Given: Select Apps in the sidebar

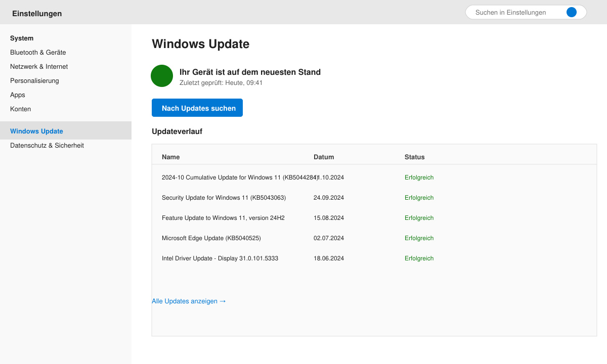Looking at the screenshot, I should click(x=18, y=95).
